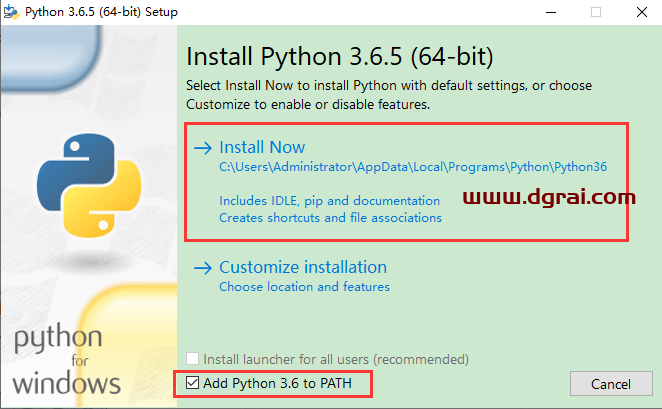The width and height of the screenshot is (662, 409).
Task: Click the 'python for windows' branding text
Action: (66, 360)
